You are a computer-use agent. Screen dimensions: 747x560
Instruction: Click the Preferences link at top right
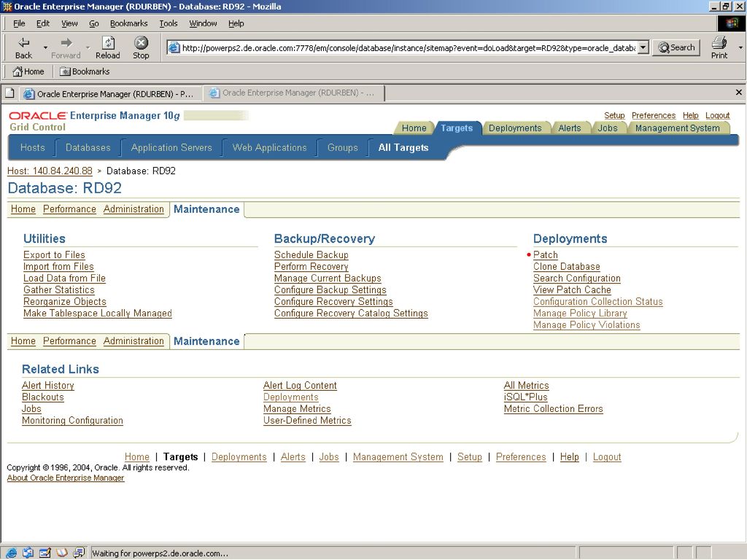coord(654,115)
